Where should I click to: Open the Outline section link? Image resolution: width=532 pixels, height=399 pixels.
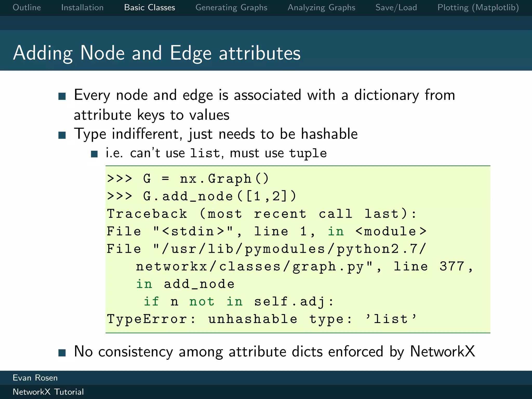coord(27,8)
